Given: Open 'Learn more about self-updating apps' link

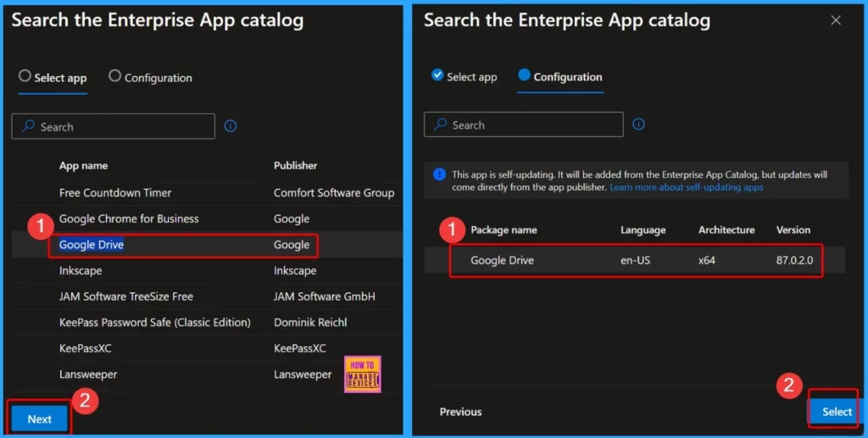Looking at the screenshot, I should [687, 187].
